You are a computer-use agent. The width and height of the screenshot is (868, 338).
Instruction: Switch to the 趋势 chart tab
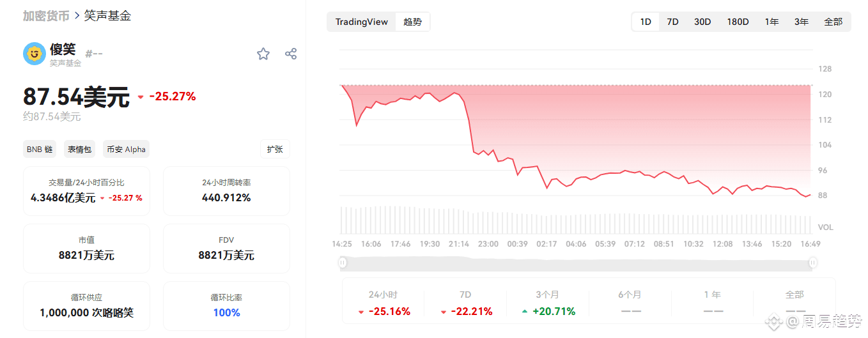[x=413, y=22]
